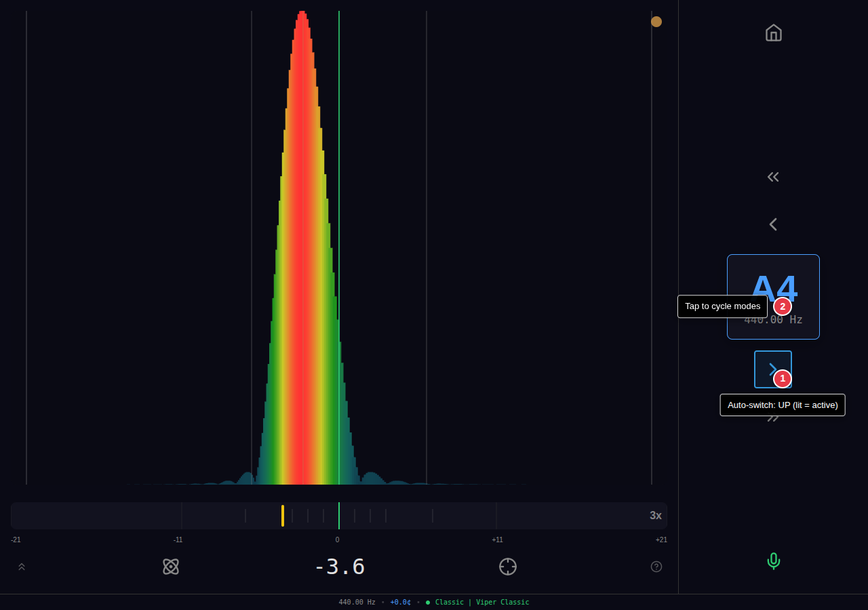This screenshot has height=610, width=868.
Task: Open the help question mark icon
Action: 656,567
